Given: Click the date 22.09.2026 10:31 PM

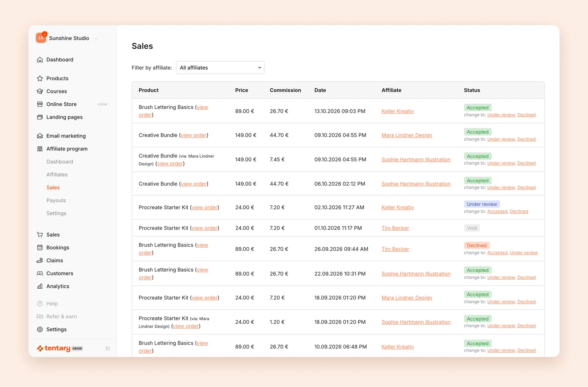Looking at the screenshot, I should tap(340, 274).
